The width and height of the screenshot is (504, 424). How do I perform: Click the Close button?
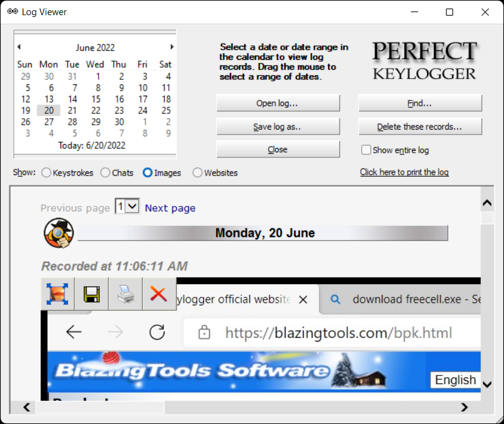[x=278, y=149]
